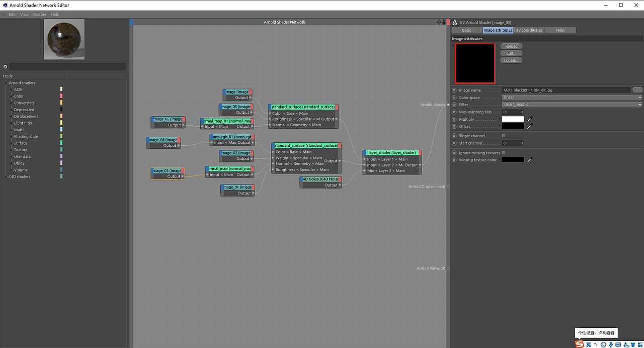Image resolution: width=644 pixels, height=348 pixels.
Task: Click the Arnold Displacement output port
Action: [448, 187]
